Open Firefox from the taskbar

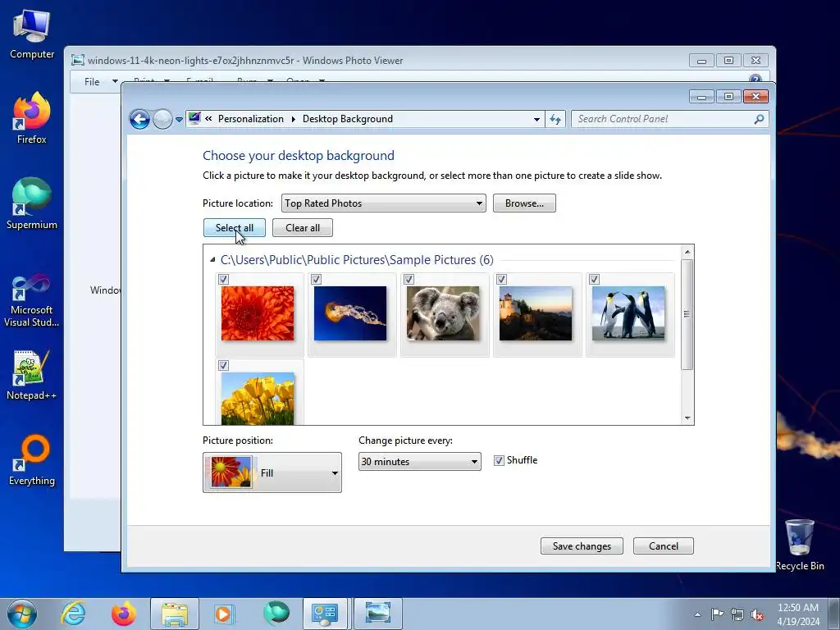coord(124,614)
